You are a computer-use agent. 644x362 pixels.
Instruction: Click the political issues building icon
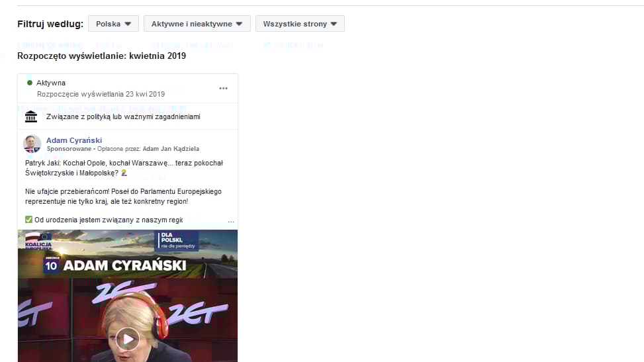31,116
